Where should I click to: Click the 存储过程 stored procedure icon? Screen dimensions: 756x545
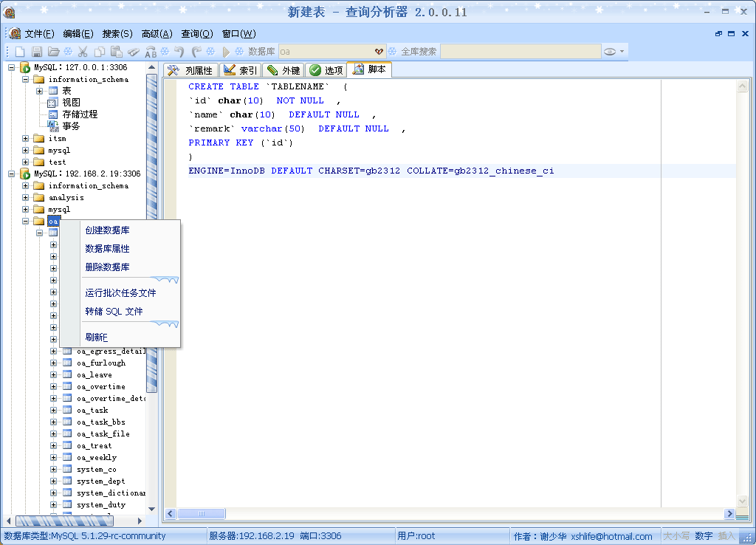pyautogui.click(x=53, y=114)
